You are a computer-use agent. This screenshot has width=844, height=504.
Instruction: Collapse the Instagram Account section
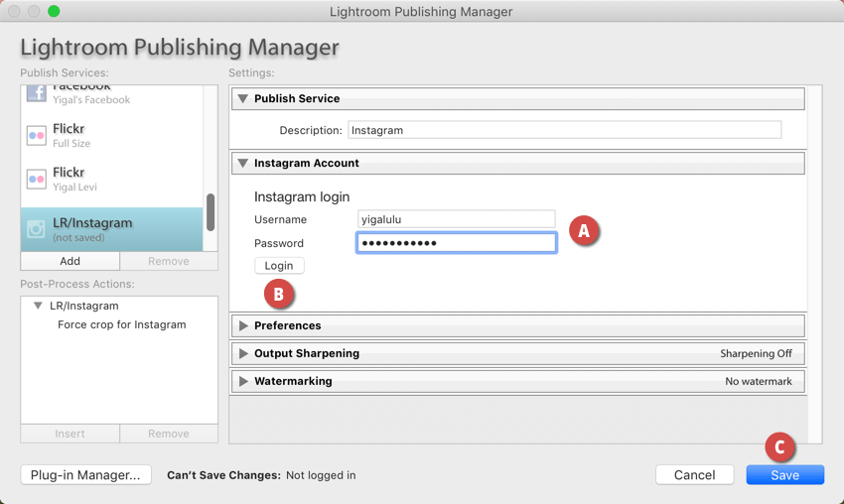[x=243, y=164]
